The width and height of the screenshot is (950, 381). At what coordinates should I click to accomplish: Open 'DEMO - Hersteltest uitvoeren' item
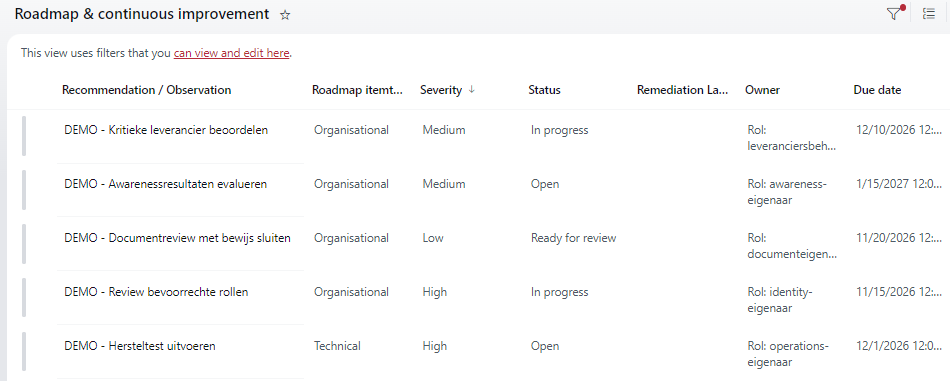point(140,346)
